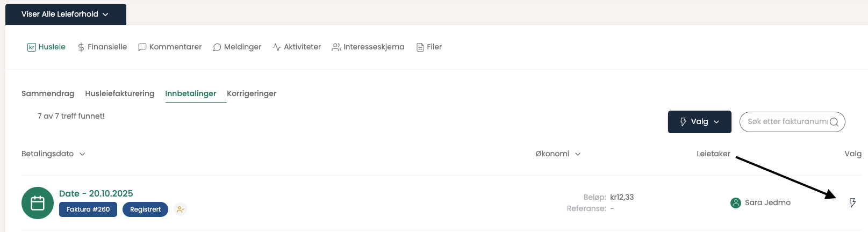Open the Date - 20.10.2025 payment link

[x=96, y=193]
